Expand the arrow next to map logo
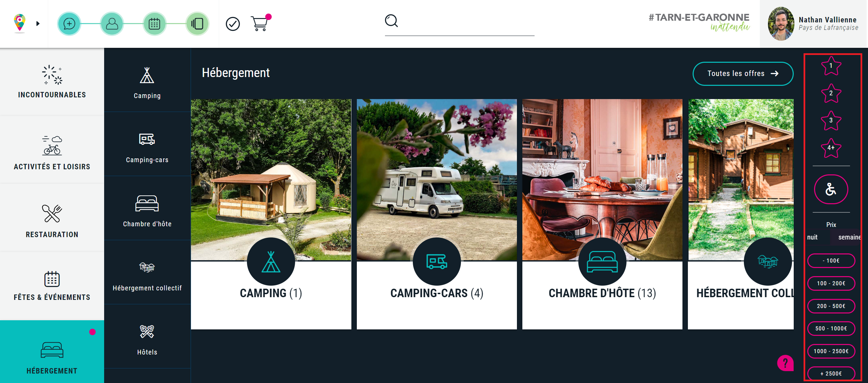 coord(38,23)
